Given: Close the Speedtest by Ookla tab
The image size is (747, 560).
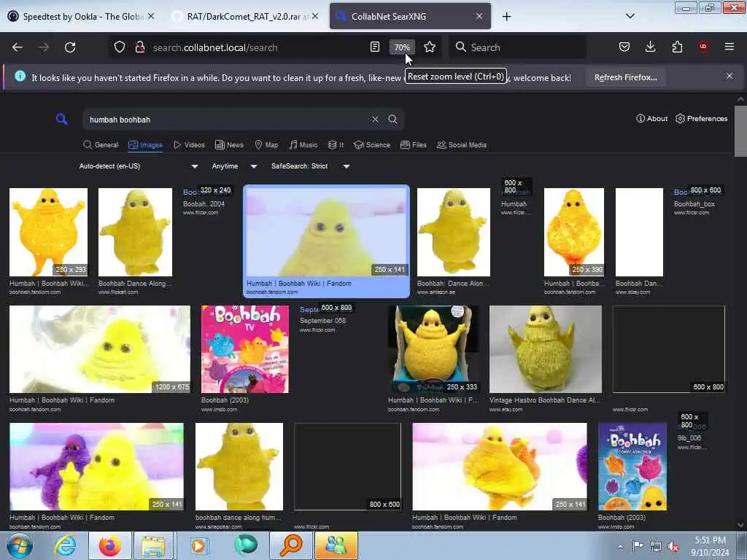Looking at the screenshot, I should pyautogui.click(x=150, y=17).
